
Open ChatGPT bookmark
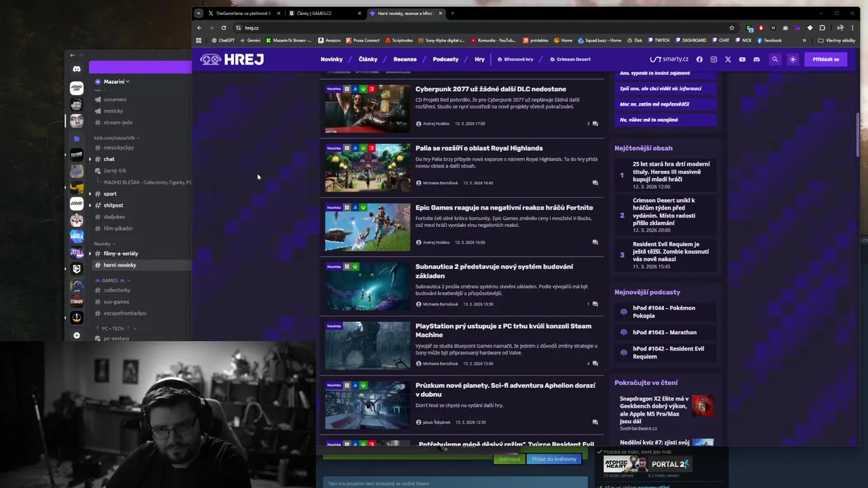(223, 40)
